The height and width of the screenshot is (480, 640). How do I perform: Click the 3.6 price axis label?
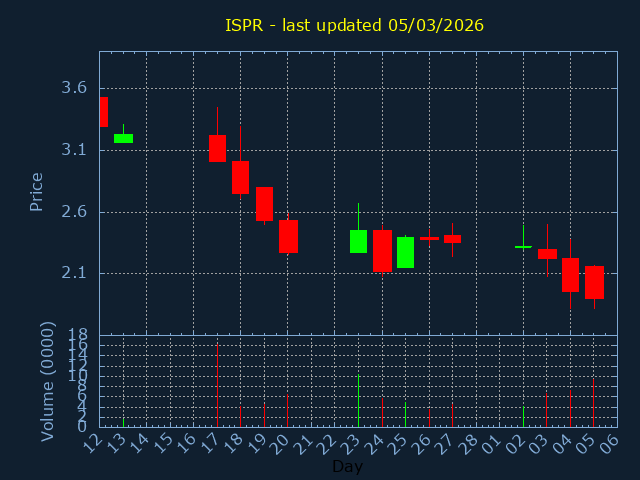tap(74, 88)
